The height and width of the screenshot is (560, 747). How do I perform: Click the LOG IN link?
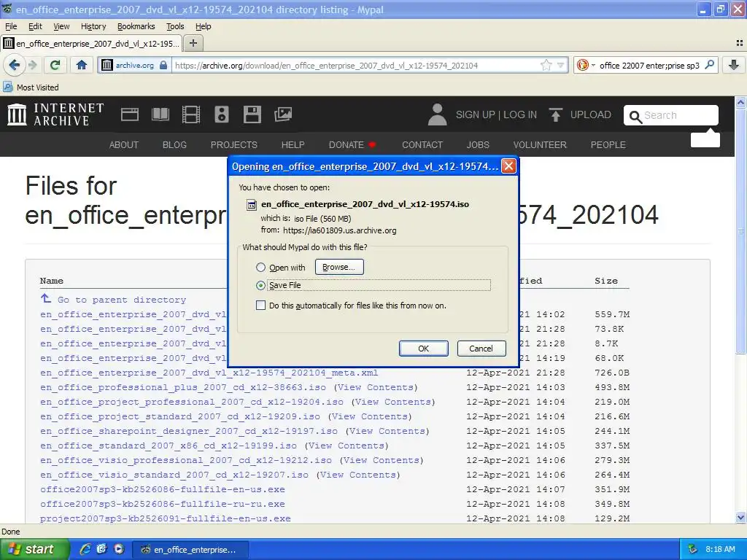coord(520,114)
